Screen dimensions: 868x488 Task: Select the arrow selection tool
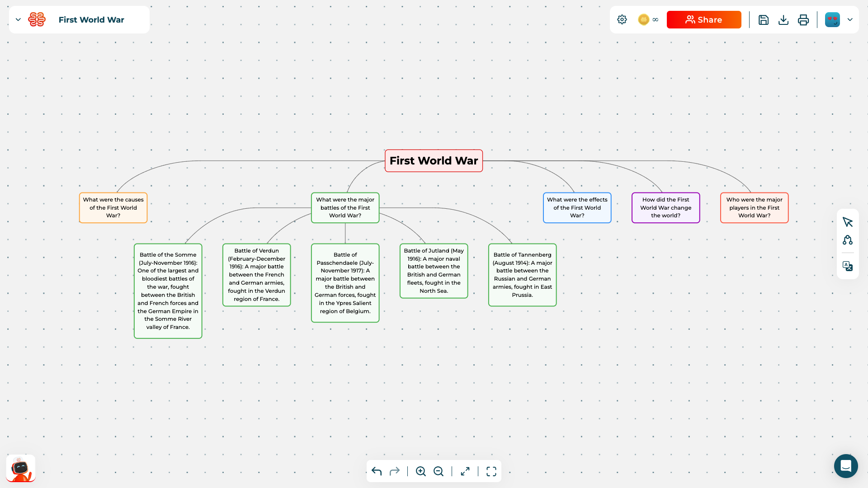pos(848,222)
